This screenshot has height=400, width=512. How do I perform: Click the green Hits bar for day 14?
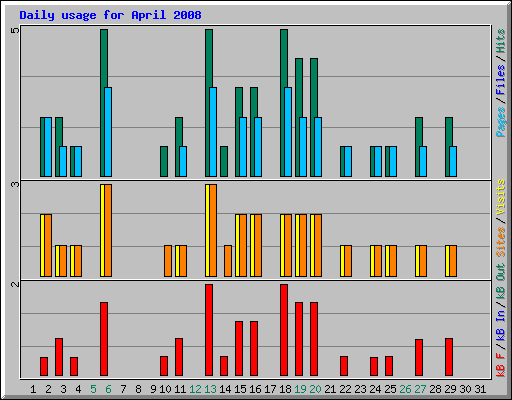point(224,161)
